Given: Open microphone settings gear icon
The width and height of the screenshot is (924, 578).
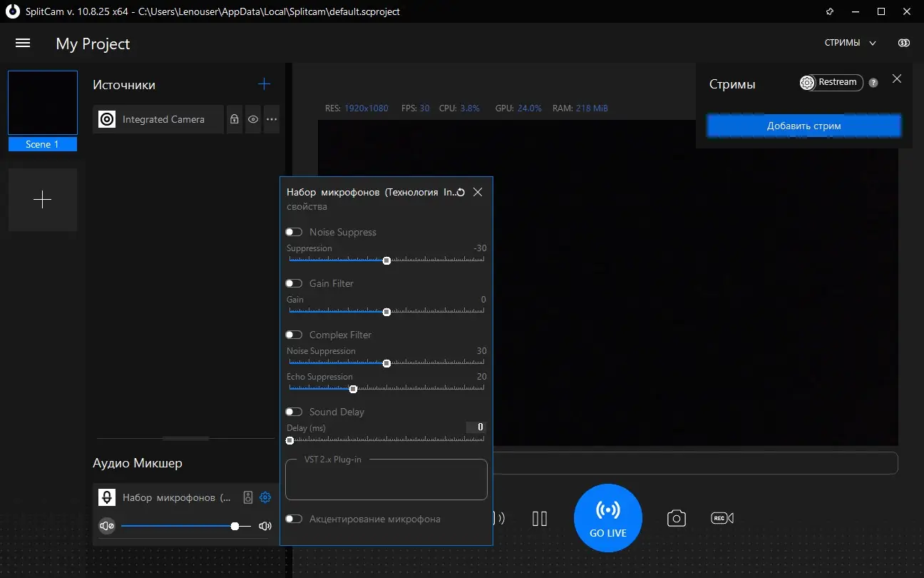Looking at the screenshot, I should coord(265,497).
